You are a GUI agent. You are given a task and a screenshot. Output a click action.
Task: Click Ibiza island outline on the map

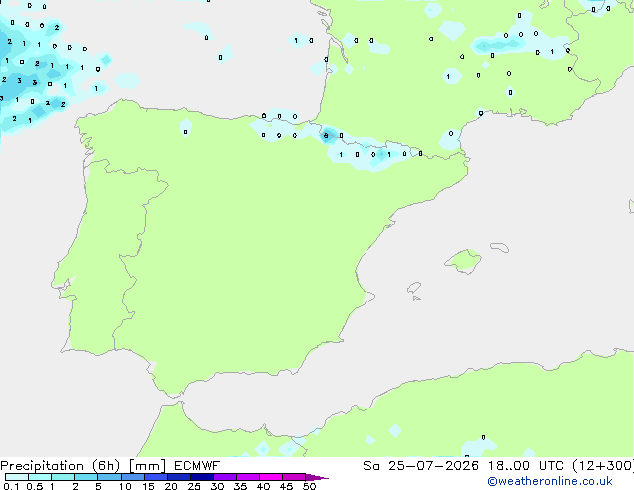[414, 288]
